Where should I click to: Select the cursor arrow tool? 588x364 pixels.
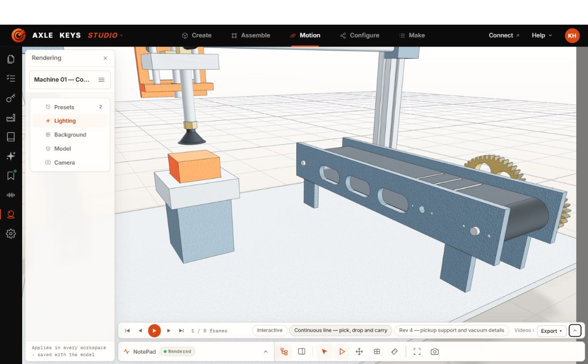coord(324,352)
